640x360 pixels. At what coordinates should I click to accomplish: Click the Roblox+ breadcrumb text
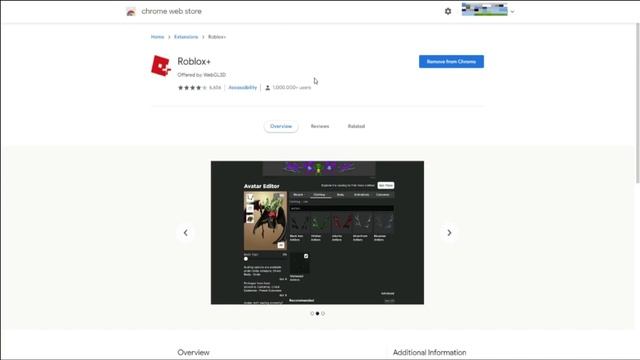coord(217,37)
